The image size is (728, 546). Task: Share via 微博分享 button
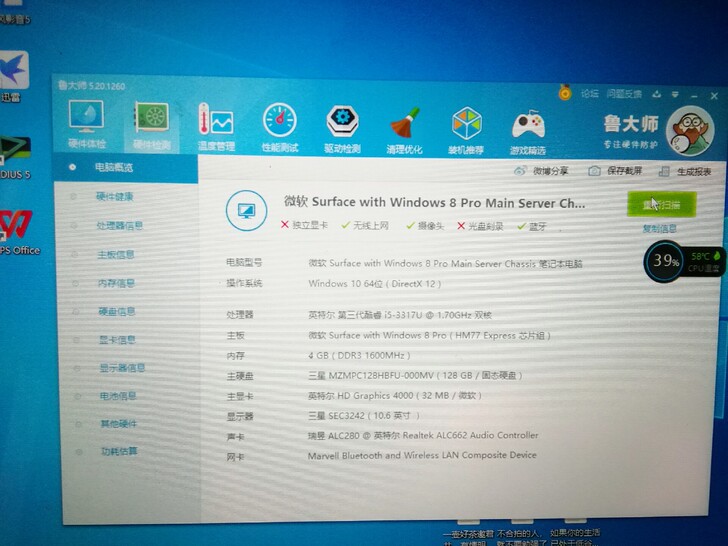(541, 171)
